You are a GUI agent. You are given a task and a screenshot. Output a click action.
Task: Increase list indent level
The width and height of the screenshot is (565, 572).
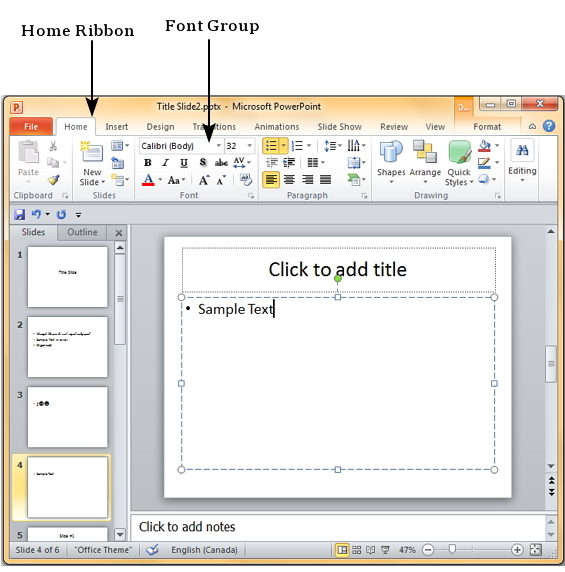289,162
